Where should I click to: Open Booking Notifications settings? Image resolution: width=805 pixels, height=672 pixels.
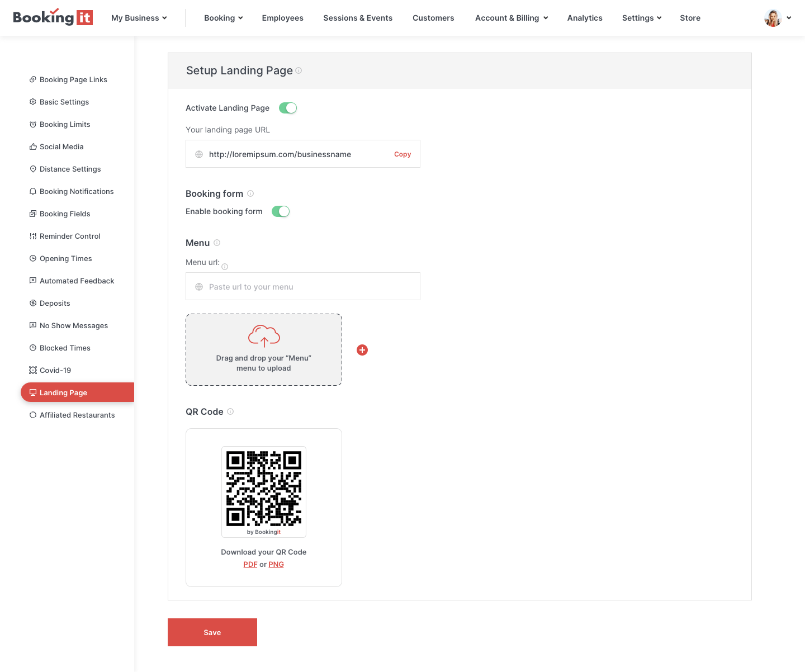click(77, 191)
